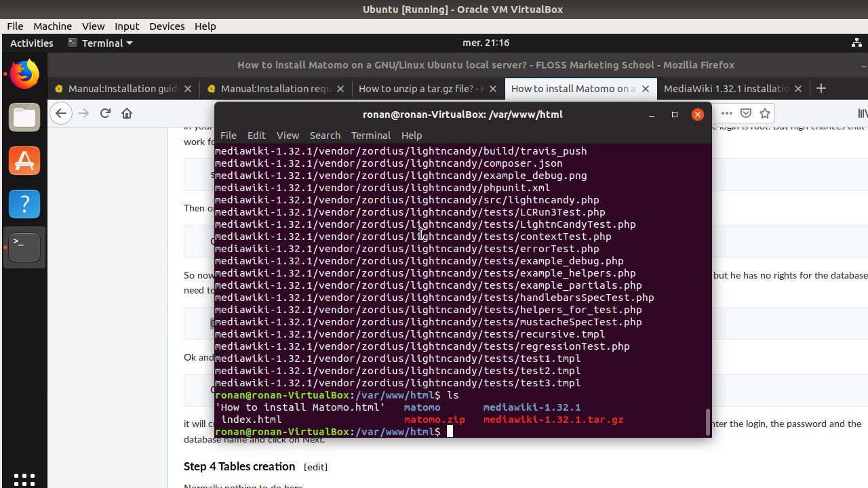Open the terminal's Search menu
Viewport: 868px width, 488px height.
tap(325, 136)
